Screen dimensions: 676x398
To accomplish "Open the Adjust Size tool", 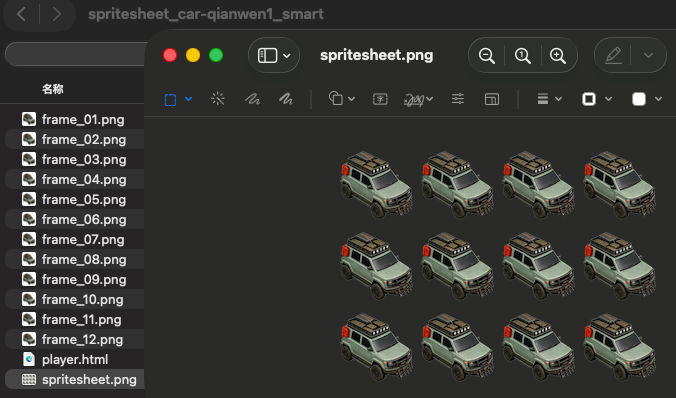I will coord(492,100).
